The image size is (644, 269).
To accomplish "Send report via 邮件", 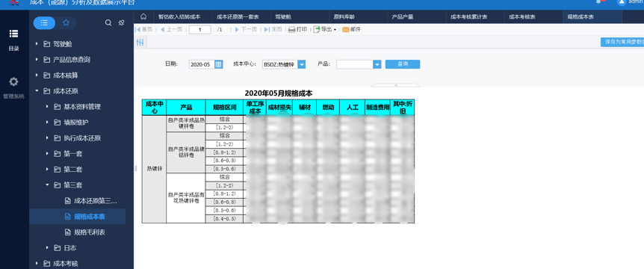I will click(x=352, y=30).
